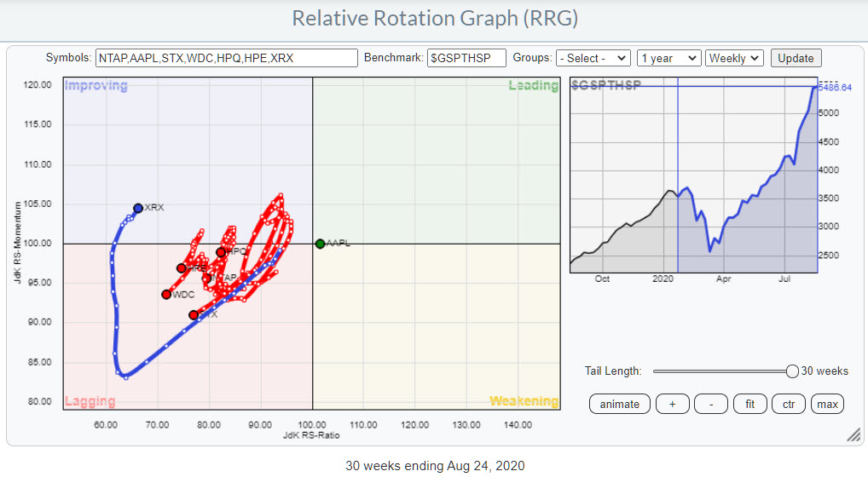This screenshot has width=868, height=477.
Task: Select the XRX data point
Action: (x=138, y=208)
